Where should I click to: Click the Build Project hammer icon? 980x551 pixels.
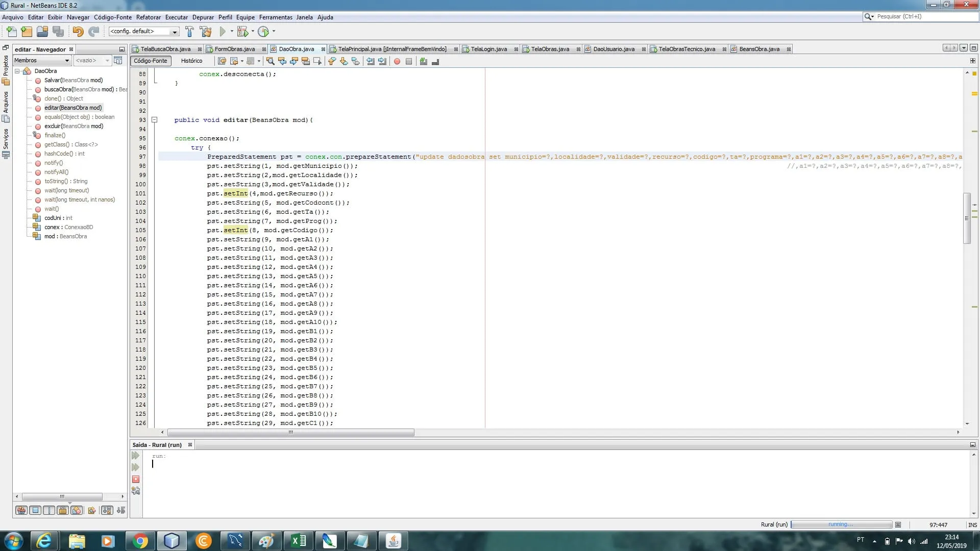point(189,32)
